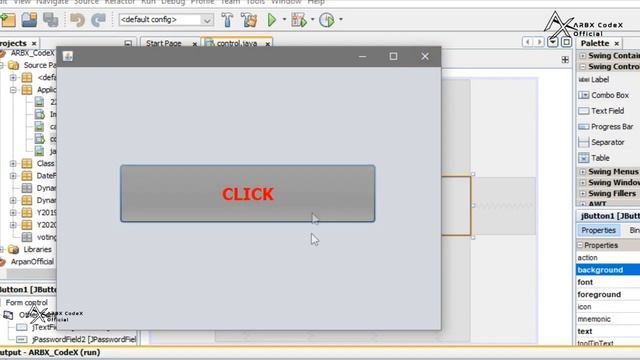Viewport: 640px width, 360px height.
Task: Open the editor documents list dropdown
Action: (x=553, y=42)
